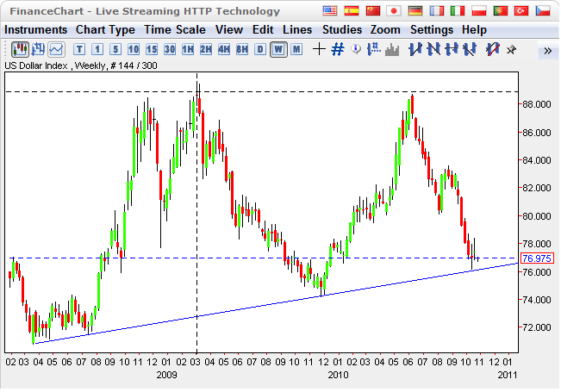Open the Chart Type menu

click(x=105, y=29)
